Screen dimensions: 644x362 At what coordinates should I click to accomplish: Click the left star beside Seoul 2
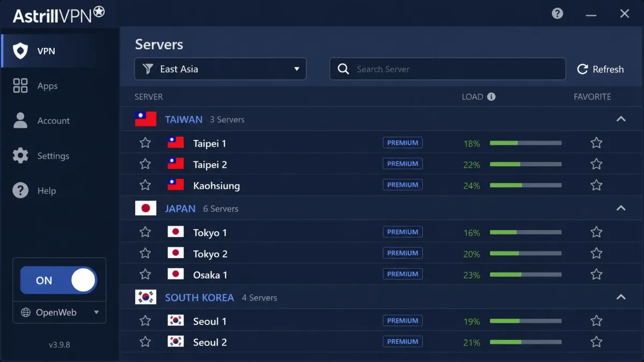(x=145, y=341)
